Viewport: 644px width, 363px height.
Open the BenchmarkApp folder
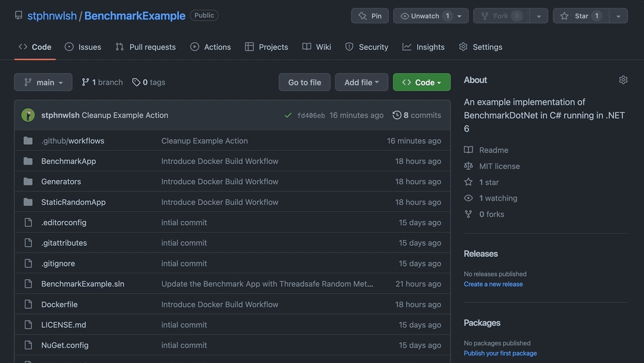pyautogui.click(x=68, y=161)
